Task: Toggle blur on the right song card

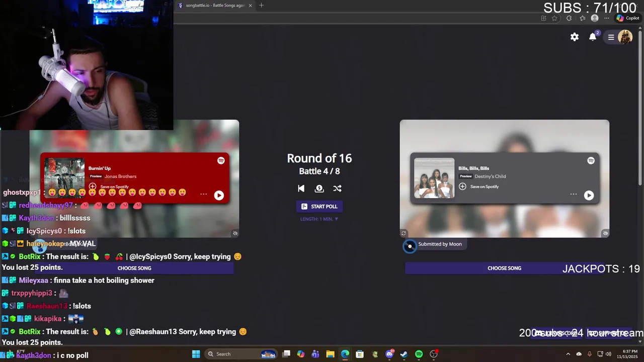Action: 605,233
